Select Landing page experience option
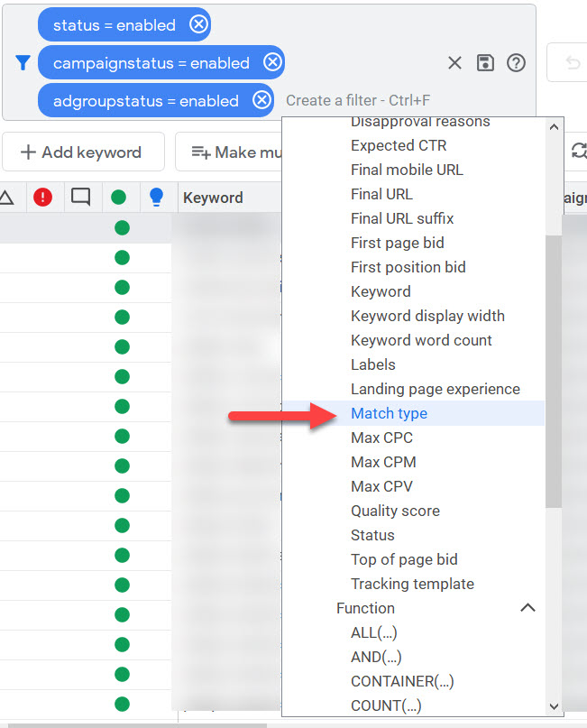This screenshot has width=587, height=728. (x=435, y=389)
